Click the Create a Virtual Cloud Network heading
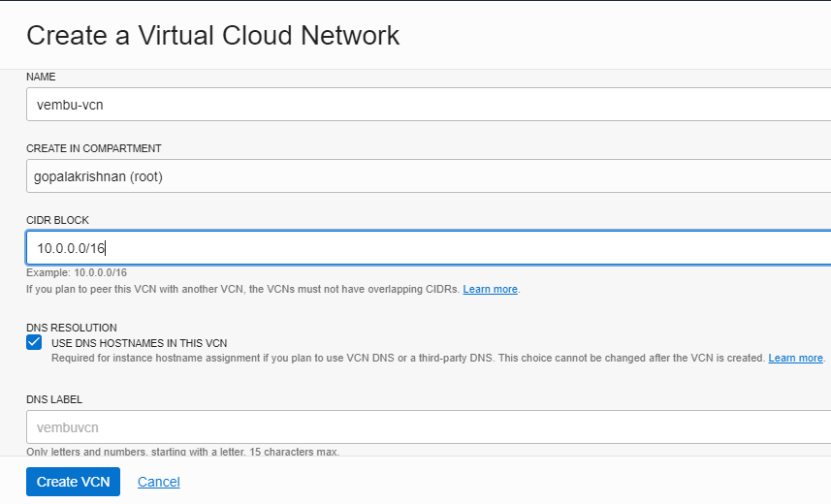The image size is (831, 504). [213, 36]
